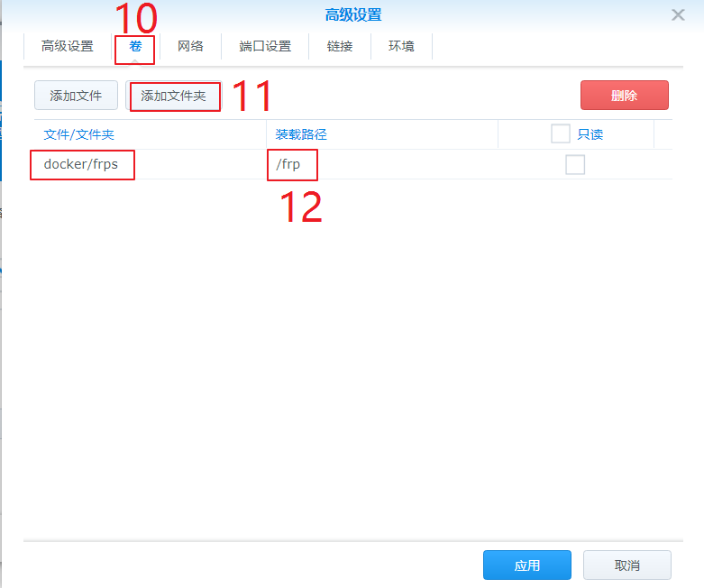Switch to the 高级设置 tab
The height and width of the screenshot is (588, 704).
[68, 46]
